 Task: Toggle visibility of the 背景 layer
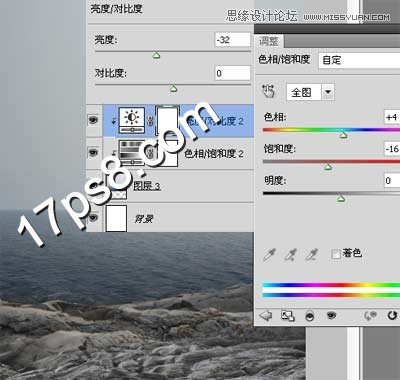click(93, 218)
